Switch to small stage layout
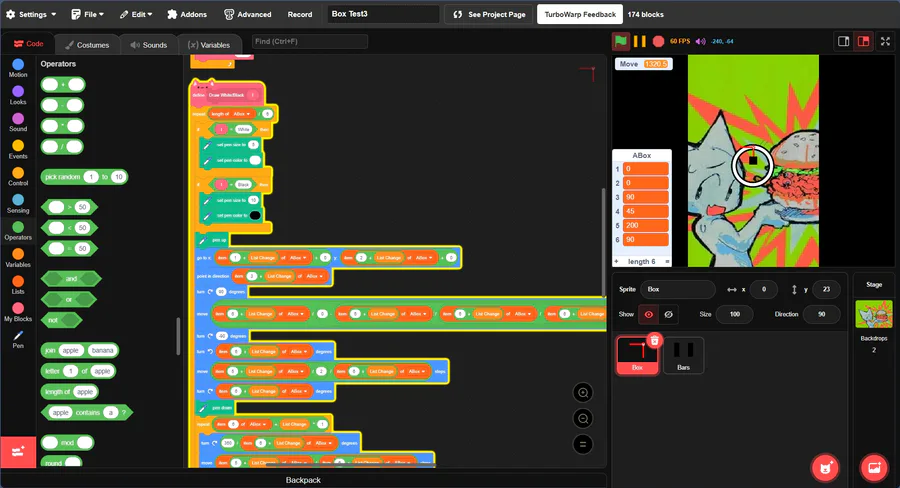 coord(843,41)
